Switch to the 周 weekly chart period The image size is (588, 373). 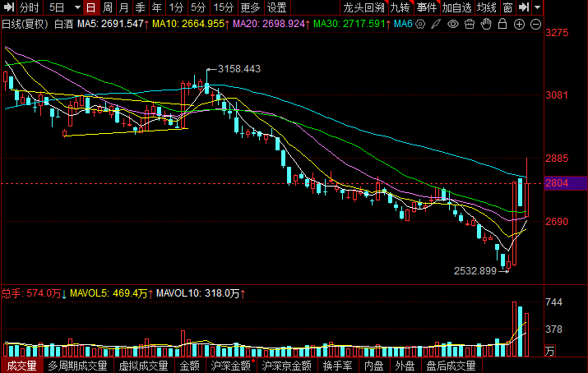pyautogui.click(x=108, y=7)
